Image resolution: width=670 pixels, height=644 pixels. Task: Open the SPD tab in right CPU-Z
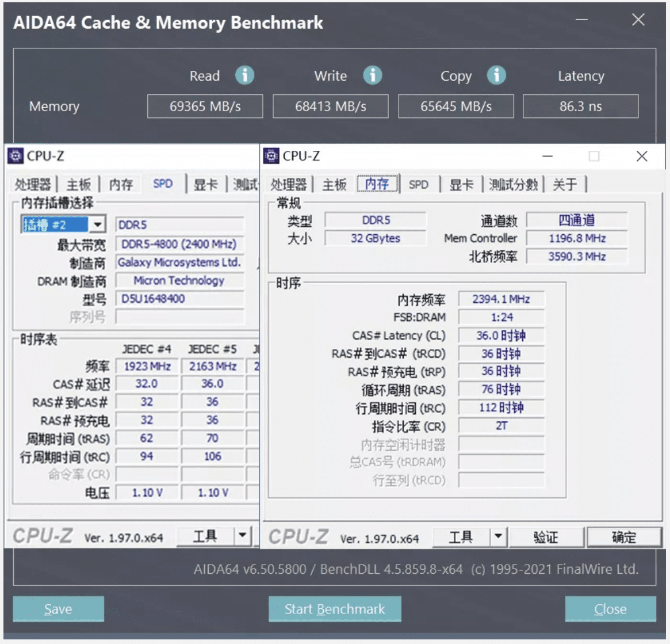tap(418, 184)
